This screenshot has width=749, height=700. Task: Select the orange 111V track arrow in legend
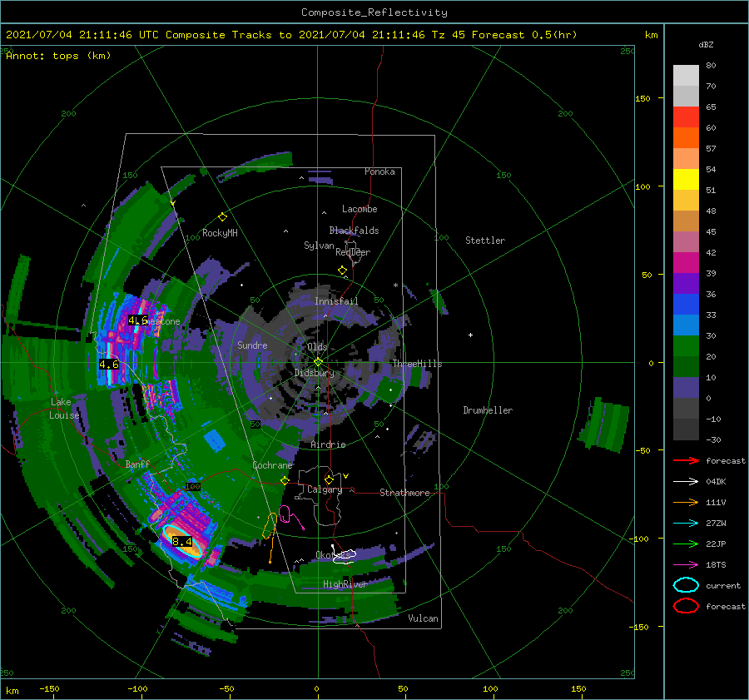tap(686, 502)
